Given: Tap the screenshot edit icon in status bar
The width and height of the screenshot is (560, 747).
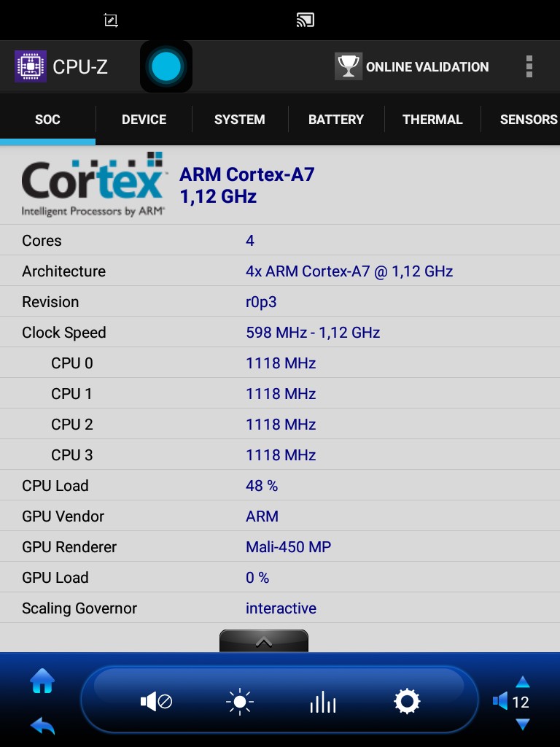Looking at the screenshot, I should 111,20.
